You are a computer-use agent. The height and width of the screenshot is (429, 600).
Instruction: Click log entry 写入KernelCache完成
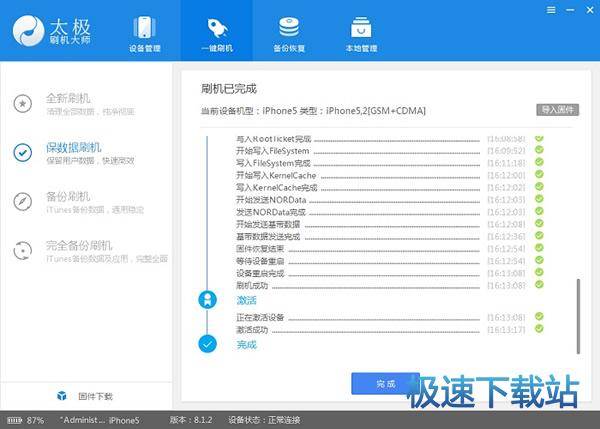276,188
